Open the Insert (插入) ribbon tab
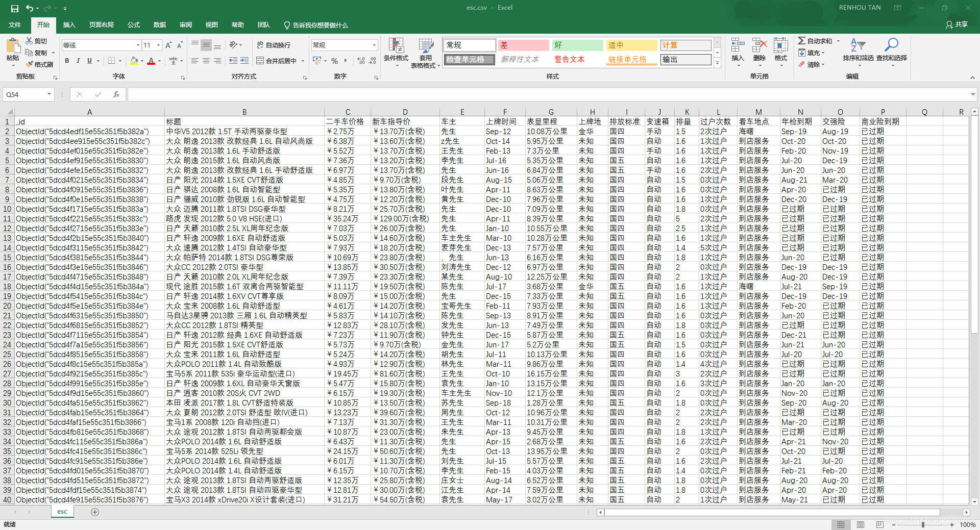The image size is (980, 530). pos(69,25)
